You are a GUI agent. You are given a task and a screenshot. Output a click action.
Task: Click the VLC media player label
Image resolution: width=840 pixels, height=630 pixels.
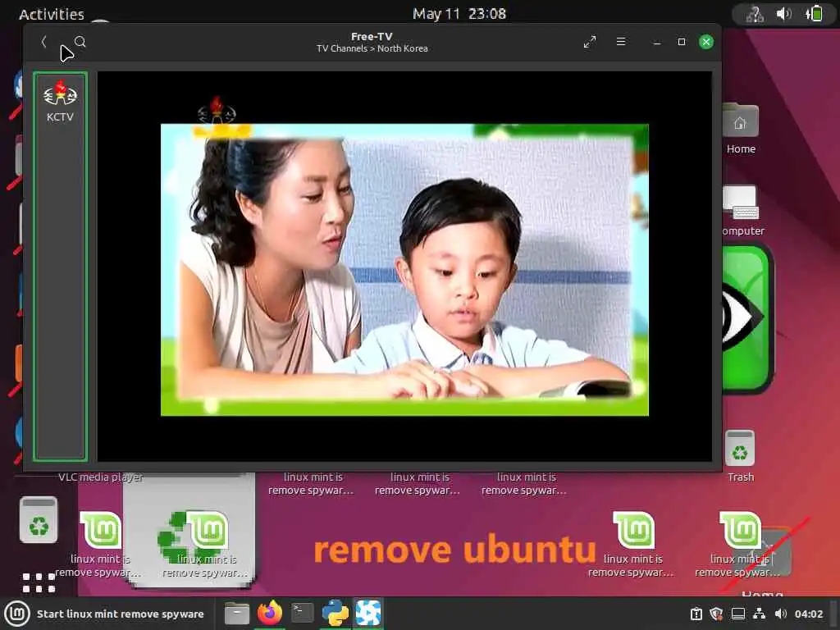pyautogui.click(x=100, y=477)
